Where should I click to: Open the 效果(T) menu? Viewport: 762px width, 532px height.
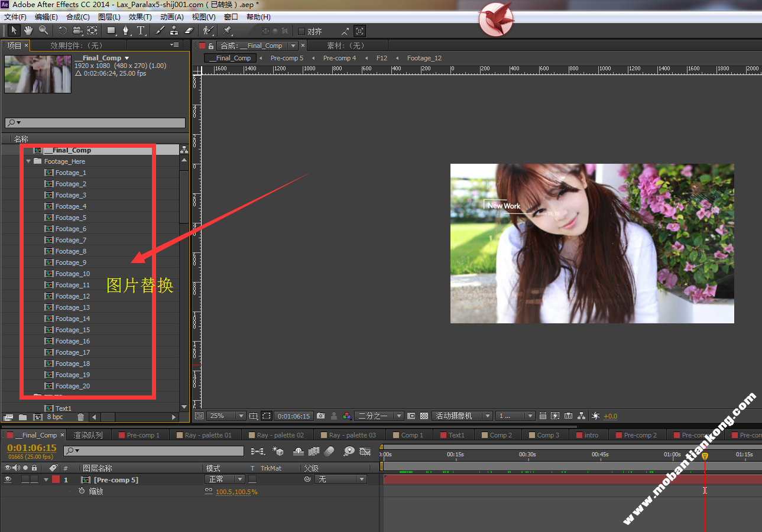click(140, 17)
